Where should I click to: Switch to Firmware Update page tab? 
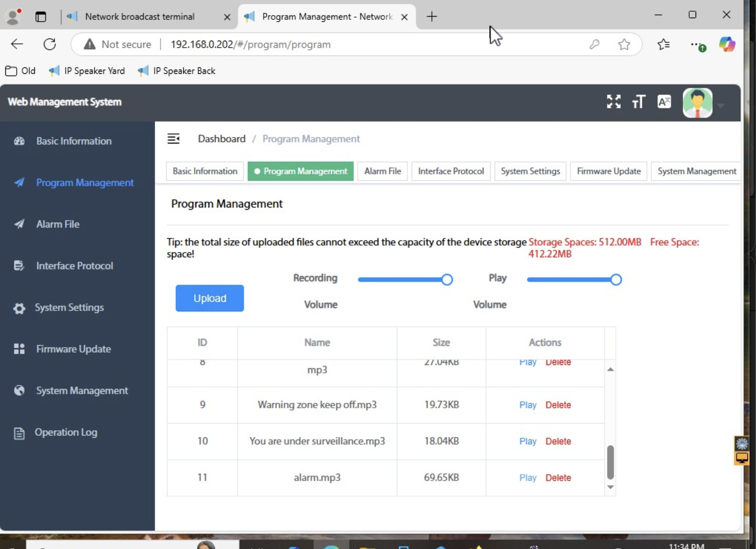608,171
